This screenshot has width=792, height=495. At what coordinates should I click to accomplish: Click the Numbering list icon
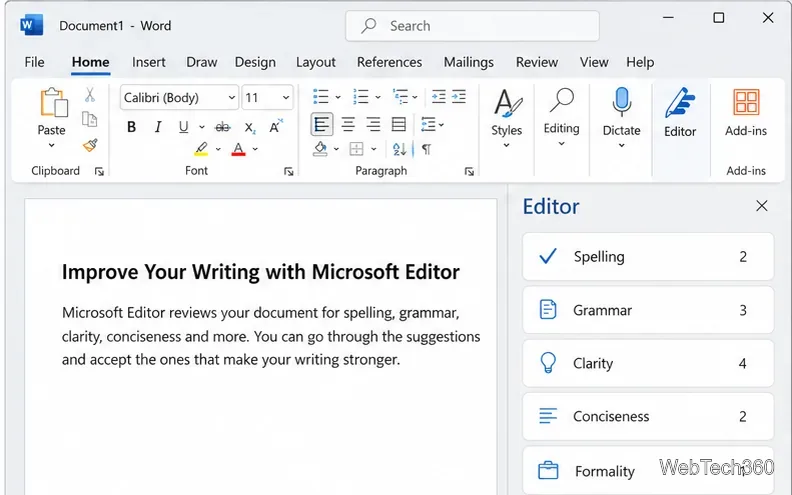(x=361, y=96)
